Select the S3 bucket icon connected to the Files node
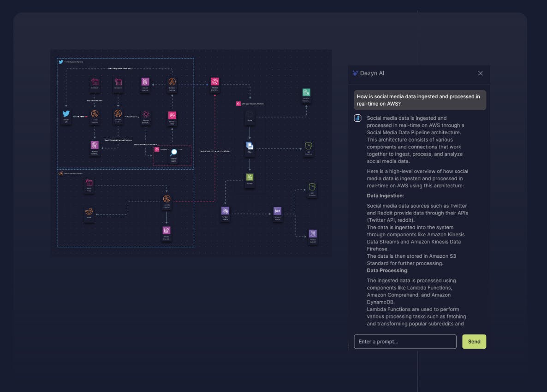 (309, 146)
